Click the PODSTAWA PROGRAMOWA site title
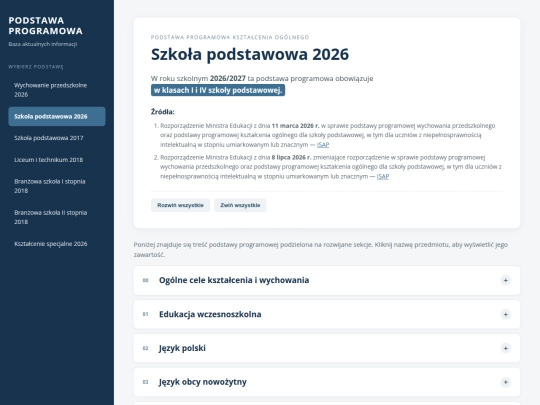 point(45,26)
